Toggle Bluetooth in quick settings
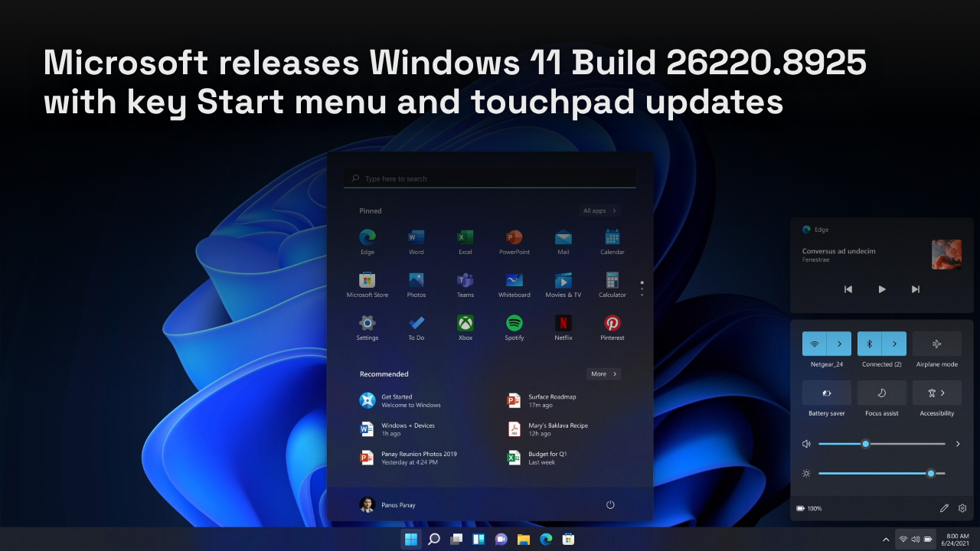Screen dimensions: 980x551 [869, 344]
